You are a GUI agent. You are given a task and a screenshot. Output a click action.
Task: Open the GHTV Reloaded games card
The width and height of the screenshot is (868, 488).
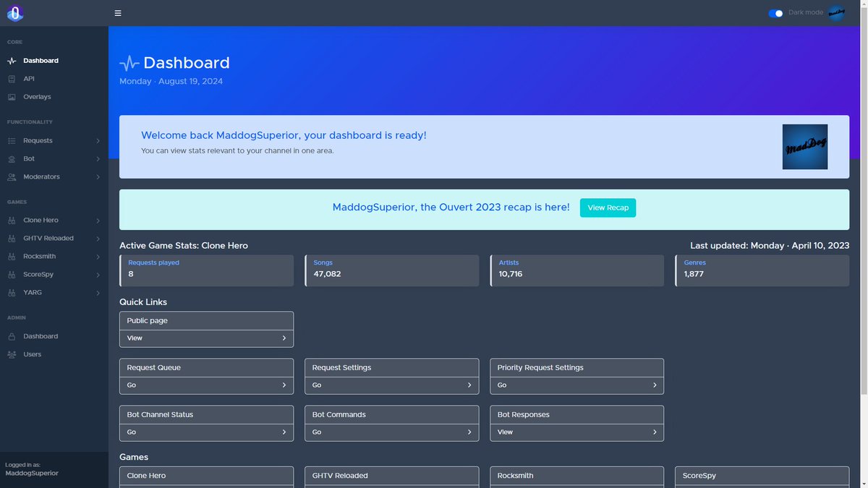coord(391,476)
